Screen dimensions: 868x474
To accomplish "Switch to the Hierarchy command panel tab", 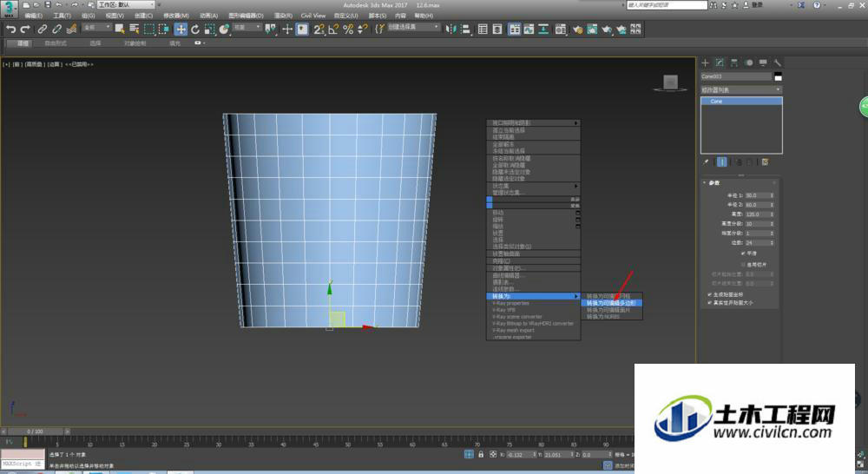I will click(x=734, y=63).
